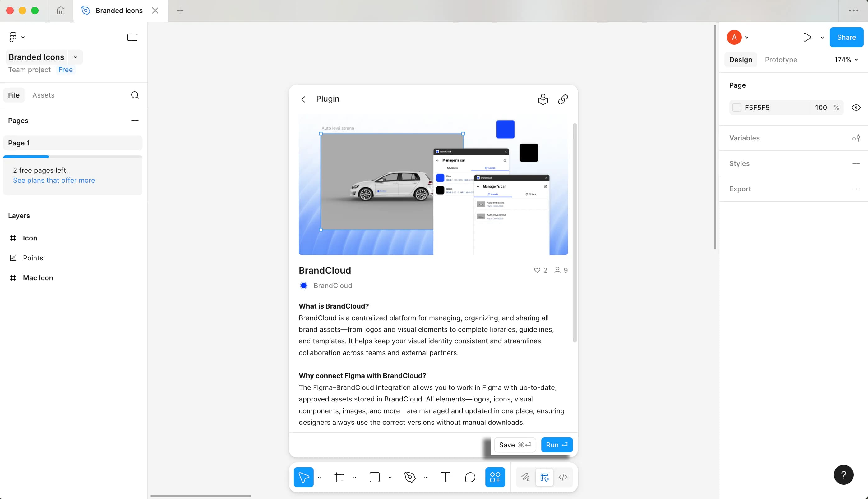Toggle sidebar panel collapse button
The width and height of the screenshot is (868, 499).
click(x=132, y=37)
